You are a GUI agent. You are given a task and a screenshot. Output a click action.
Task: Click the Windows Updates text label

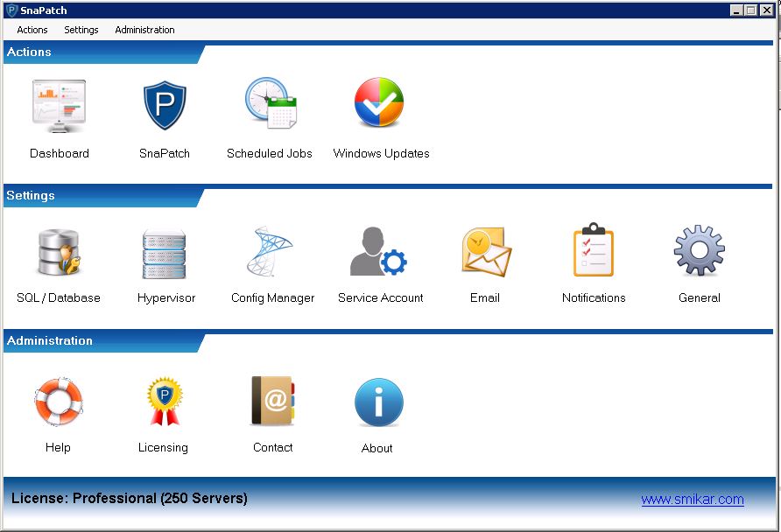(381, 153)
